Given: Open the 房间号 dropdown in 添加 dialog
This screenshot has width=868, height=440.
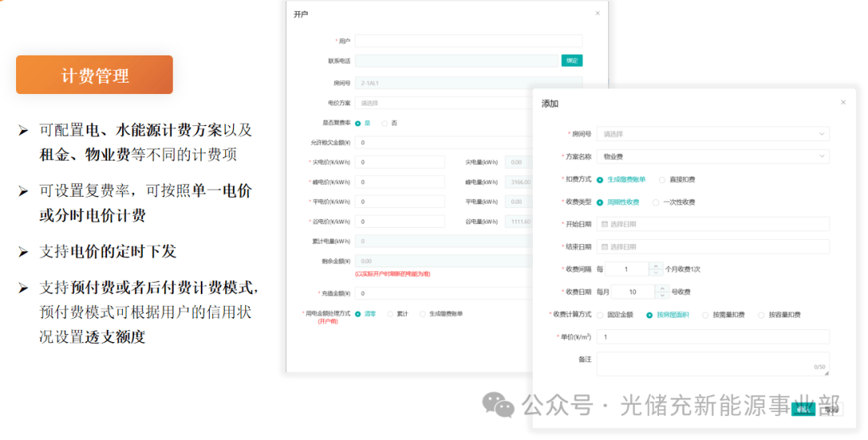Looking at the screenshot, I should 713,134.
